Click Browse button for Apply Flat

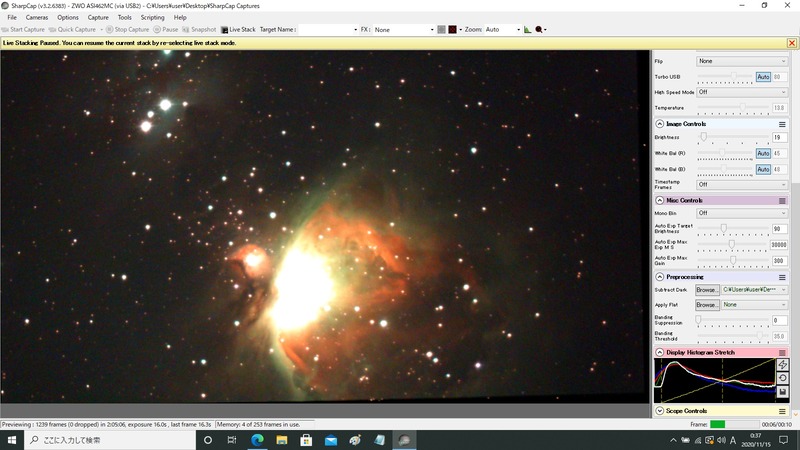(708, 305)
